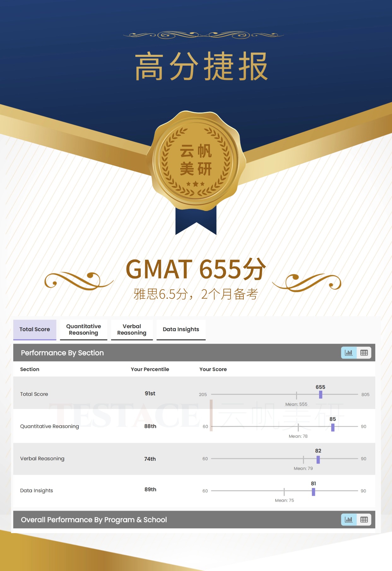392x571 pixels.
Task: Click the Mean: 79 label
Action: [303, 468]
